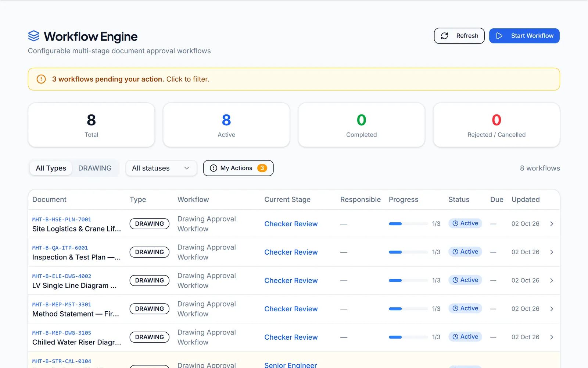Viewport: 588px width, 368px height.
Task: Switch to the DRAWING type tab
Action: (x=95, y=168)
